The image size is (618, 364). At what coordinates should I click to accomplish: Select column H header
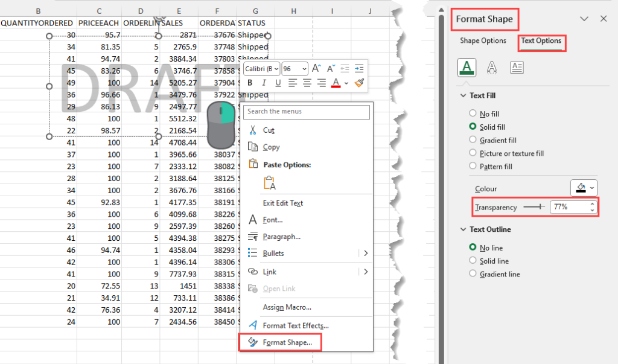click(x=294, y=11)
